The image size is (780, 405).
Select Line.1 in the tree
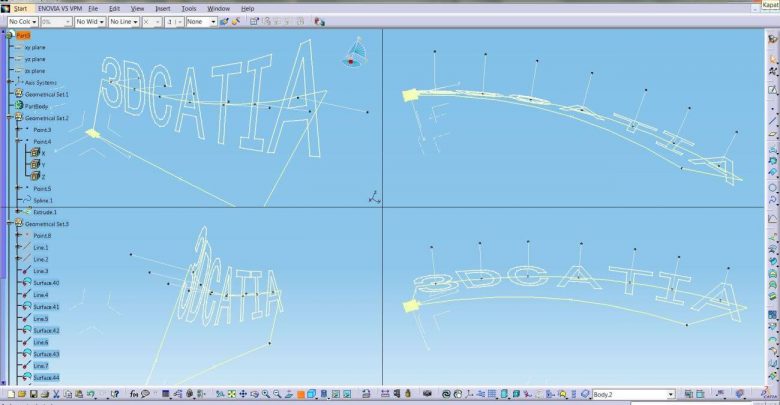pos(41,247)
